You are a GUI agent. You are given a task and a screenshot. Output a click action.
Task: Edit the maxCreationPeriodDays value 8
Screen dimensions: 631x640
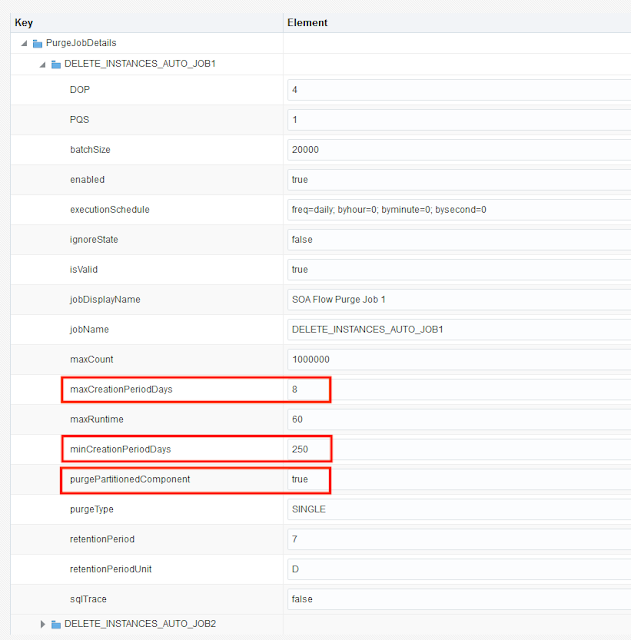tap(459, 389)
